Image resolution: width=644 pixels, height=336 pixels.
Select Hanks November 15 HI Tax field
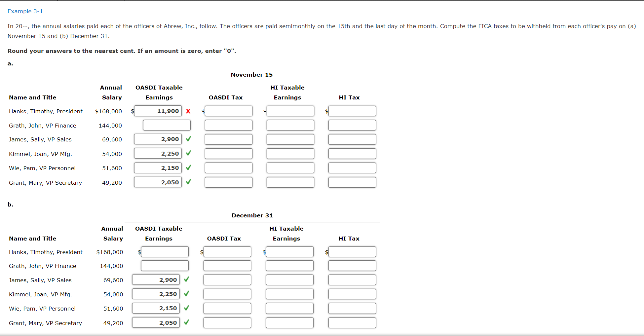(352, 111)
